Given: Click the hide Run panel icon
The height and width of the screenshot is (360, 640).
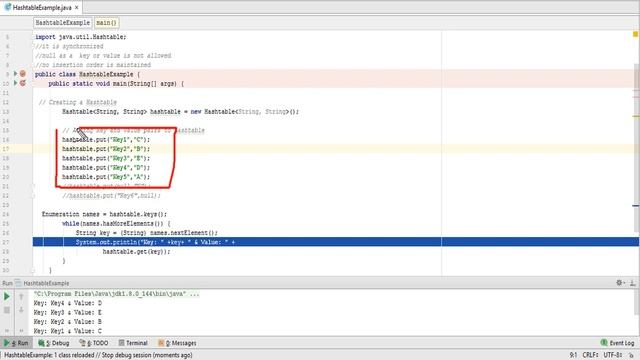Looking at the screenshot, I should [x=632, y=282].
